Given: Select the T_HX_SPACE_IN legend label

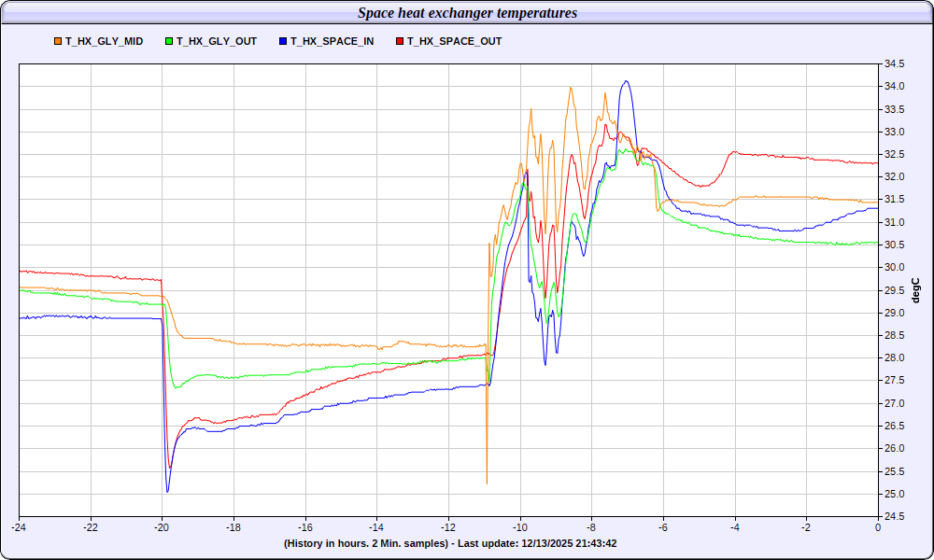Looking at the screenshot, I should [332, 42].
